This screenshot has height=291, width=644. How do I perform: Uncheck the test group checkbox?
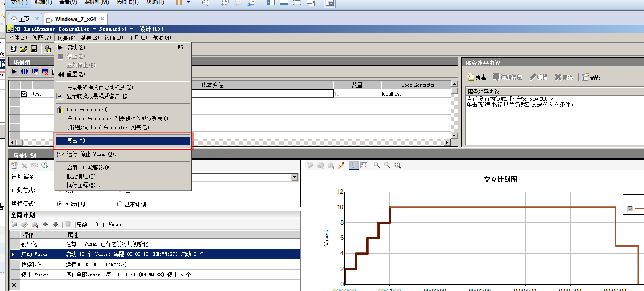point(24,94)
